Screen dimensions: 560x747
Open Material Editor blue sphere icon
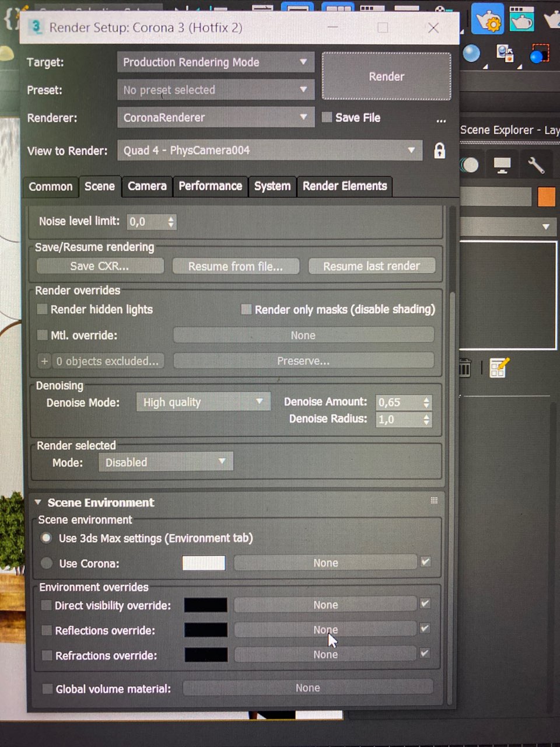point(471,54)
